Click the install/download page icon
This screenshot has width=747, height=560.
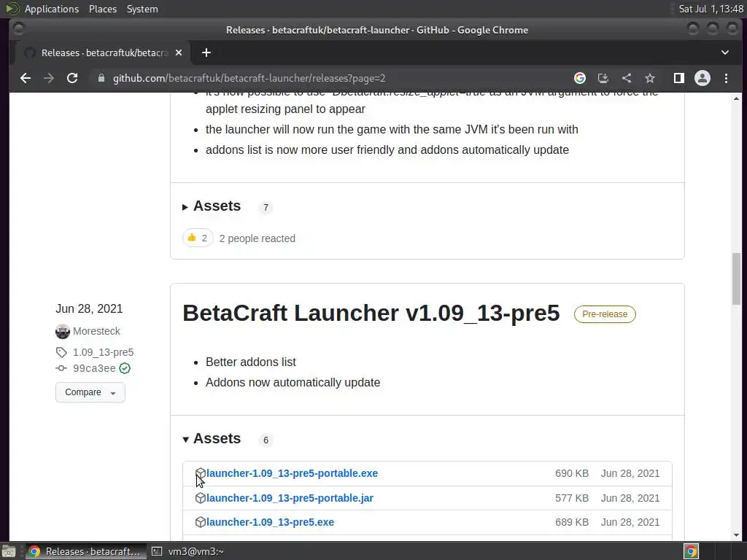pyautogui.click(x=603, y=78)
